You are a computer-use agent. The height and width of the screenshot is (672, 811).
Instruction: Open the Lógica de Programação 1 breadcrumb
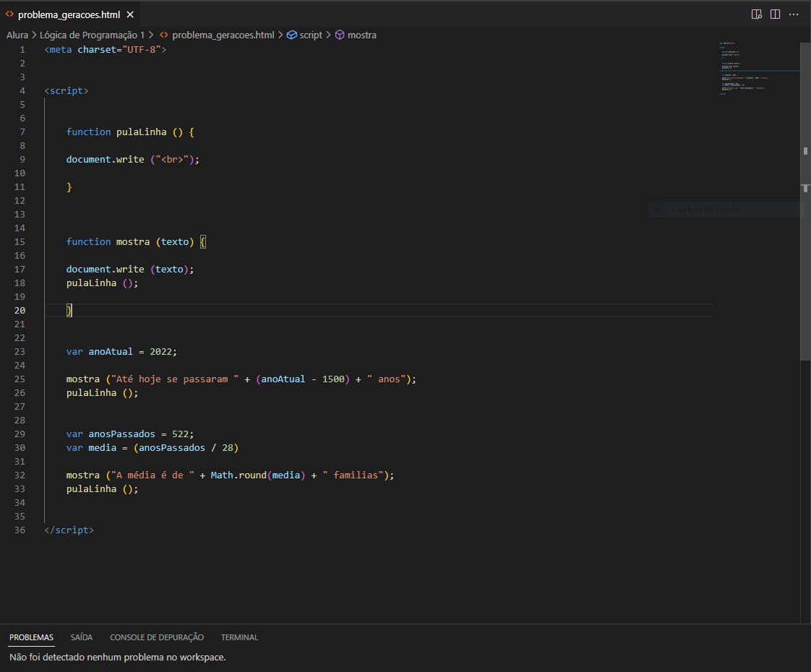(92, 35)
